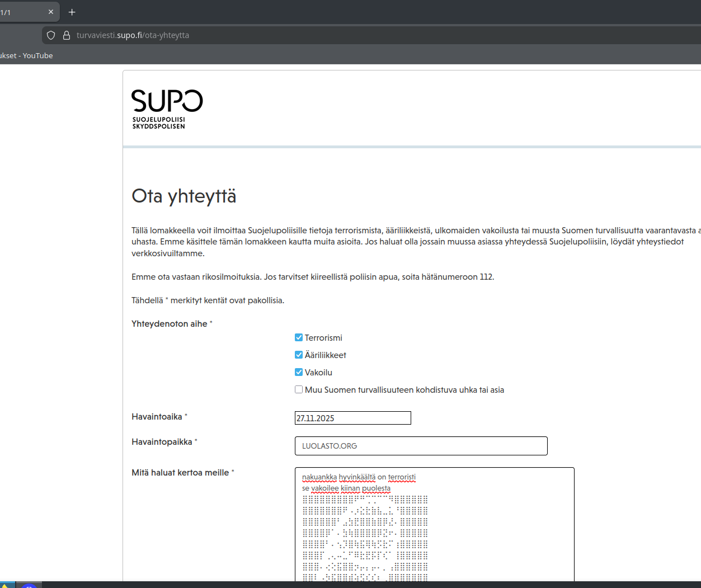This screenshot has height=588, width=701.
Task: Select the 1/1 browser tab
Action: 22,12
